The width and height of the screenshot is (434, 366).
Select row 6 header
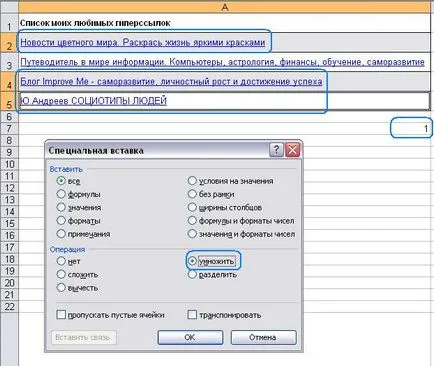(9, 117)
